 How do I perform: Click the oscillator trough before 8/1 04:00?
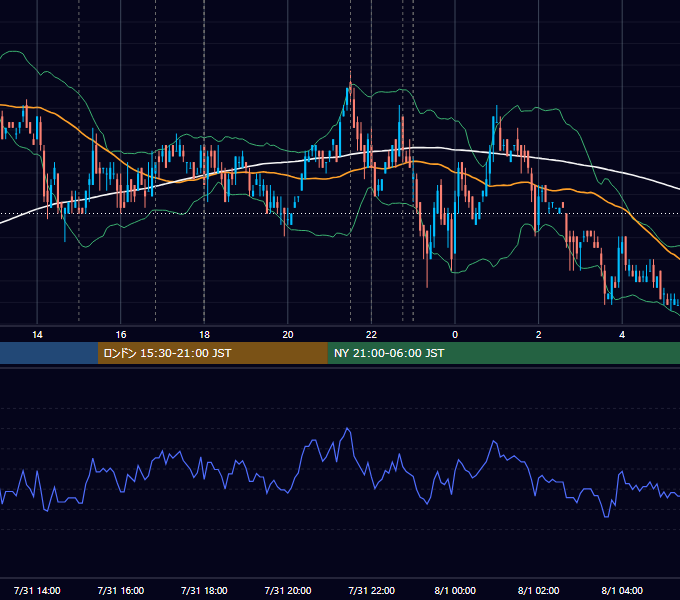606,516
